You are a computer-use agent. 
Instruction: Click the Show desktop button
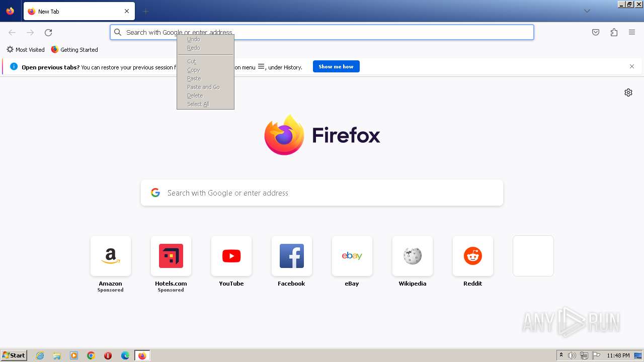[638, 355]
